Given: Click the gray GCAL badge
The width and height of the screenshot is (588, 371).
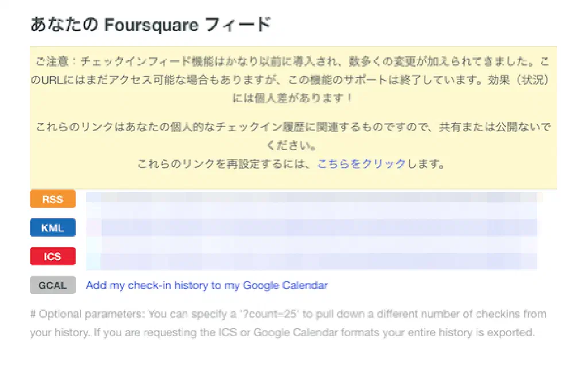Looking at the screenshot, I should (x=52, y=285).
